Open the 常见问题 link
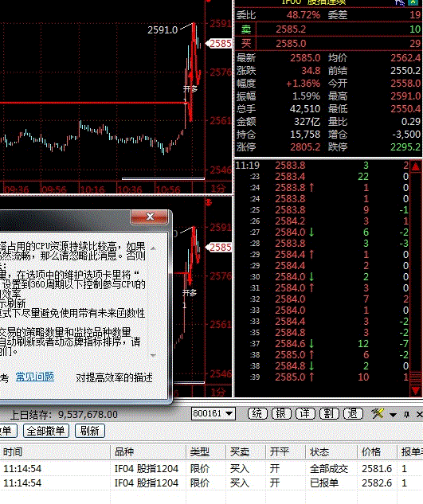This screenshot has width=423, height=504. pyautogui.click(x=35, y=377)
